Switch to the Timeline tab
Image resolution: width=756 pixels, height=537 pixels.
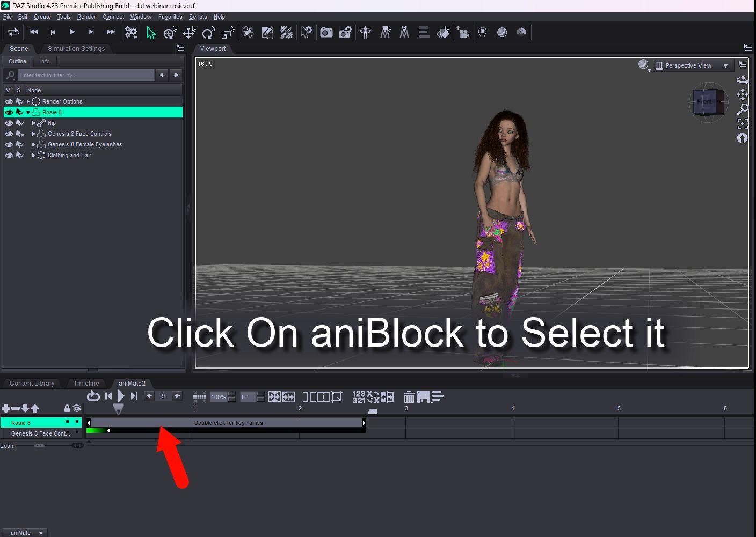coord(86,383)
